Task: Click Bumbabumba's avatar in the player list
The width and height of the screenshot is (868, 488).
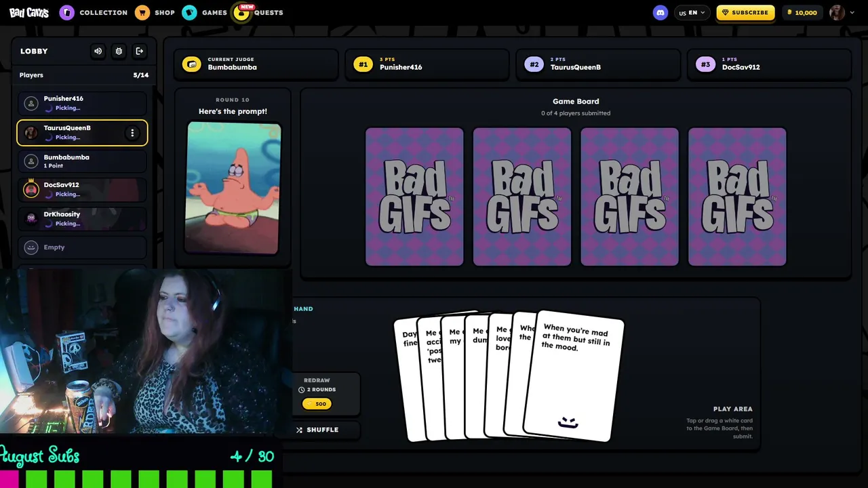Action: tap(31, 161)
